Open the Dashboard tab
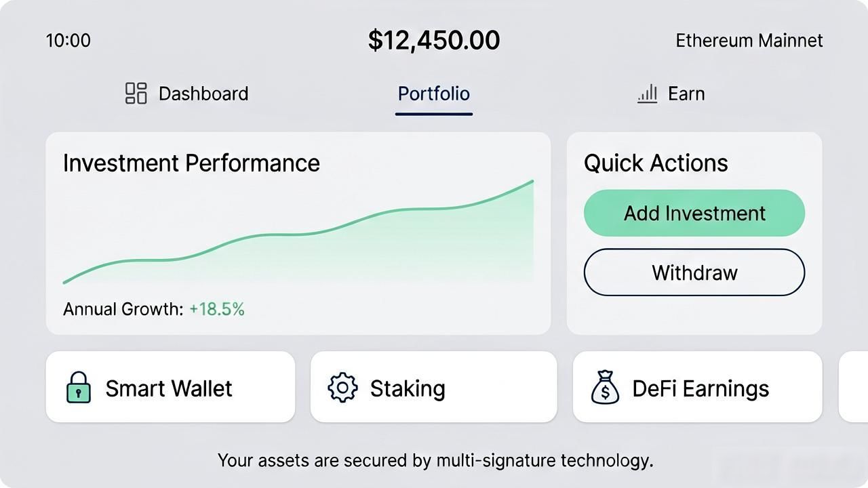 [x=187, y=94]
